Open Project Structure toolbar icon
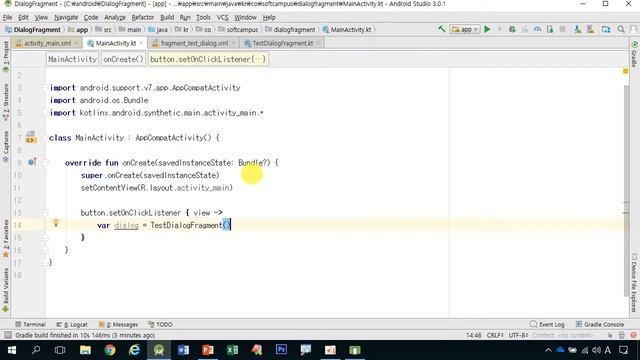 [x=606, y=29]
